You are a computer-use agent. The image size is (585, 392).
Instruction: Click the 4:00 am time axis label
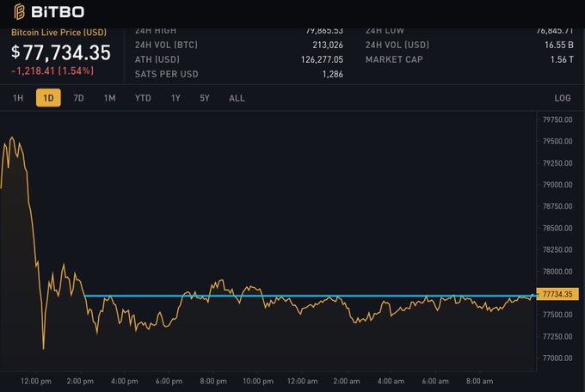point(391,381)
